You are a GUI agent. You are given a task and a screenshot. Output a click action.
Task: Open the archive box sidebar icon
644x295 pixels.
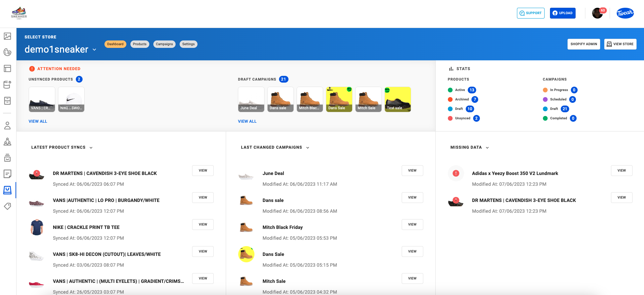pyautogui.click(x=7, y=158)
